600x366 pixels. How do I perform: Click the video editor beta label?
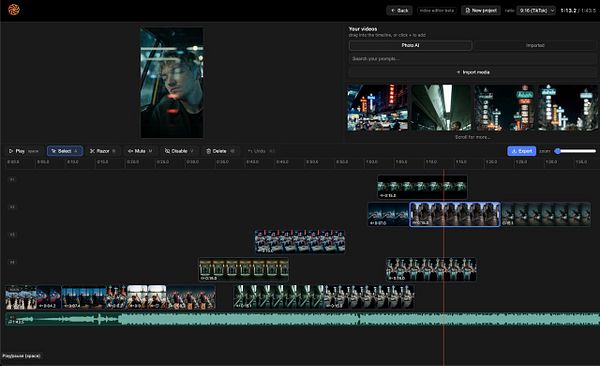(x=437, y=10)
